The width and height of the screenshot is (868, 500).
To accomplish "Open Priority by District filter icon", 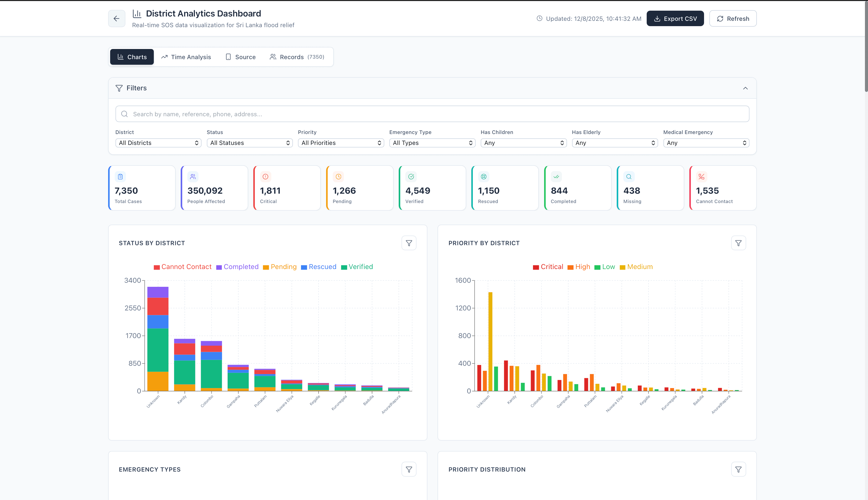I will [x=738, y=243].
